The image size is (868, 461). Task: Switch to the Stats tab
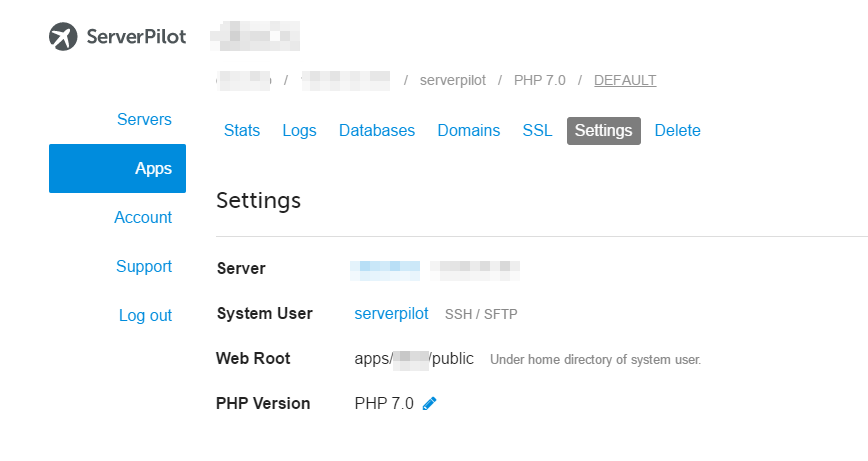click(242, 131)
